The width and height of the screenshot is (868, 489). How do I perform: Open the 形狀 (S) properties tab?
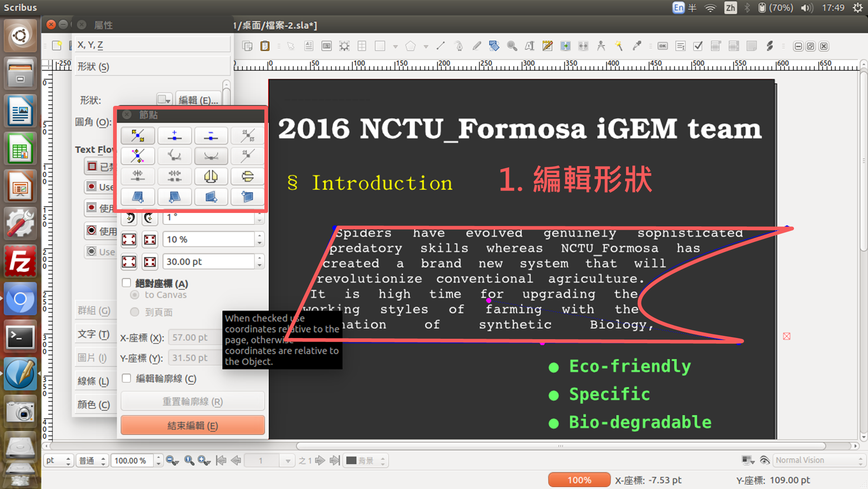click(x=152, y=66)
